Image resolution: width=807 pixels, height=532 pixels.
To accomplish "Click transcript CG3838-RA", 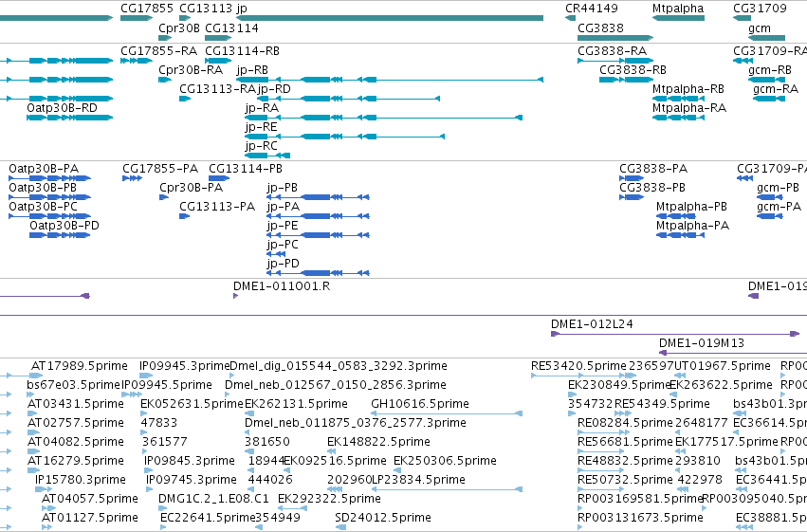I will coord(612,51).
